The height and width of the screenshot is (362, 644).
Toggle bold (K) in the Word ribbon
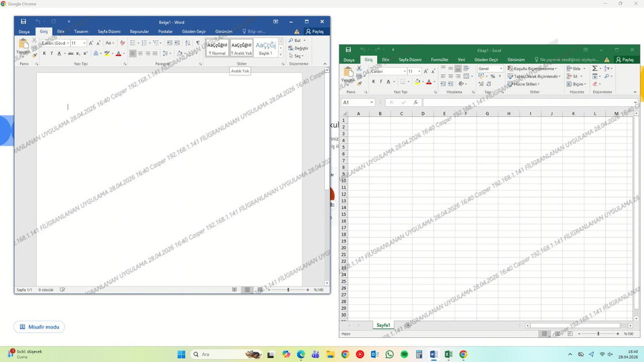pos(44,53)
